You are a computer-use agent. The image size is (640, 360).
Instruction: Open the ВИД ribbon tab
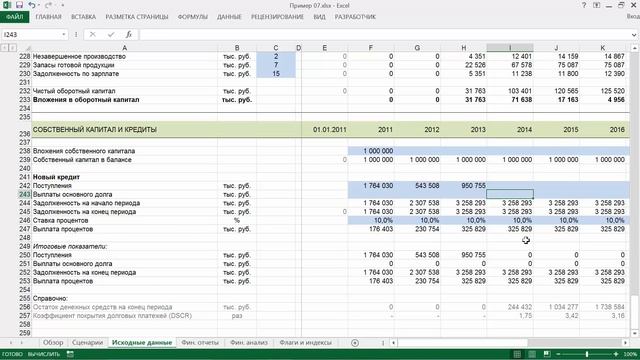pyautogui.click(x=319, y=17)
